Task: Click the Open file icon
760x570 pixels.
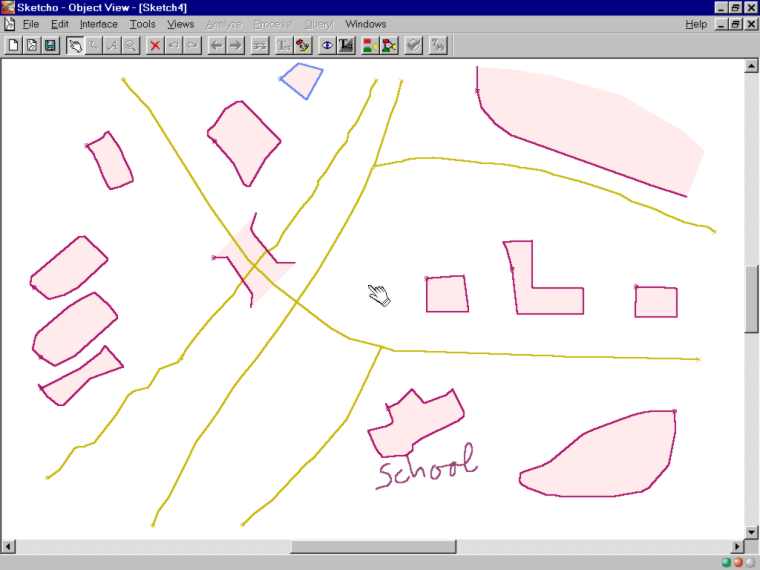Action: click(x=31, y=45)
